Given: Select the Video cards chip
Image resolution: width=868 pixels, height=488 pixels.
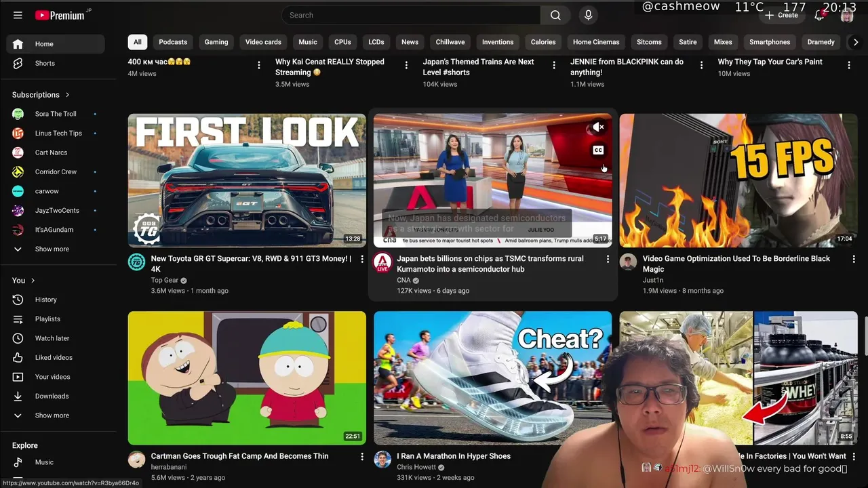Looking at the screenshot, I should click(263, 42).
